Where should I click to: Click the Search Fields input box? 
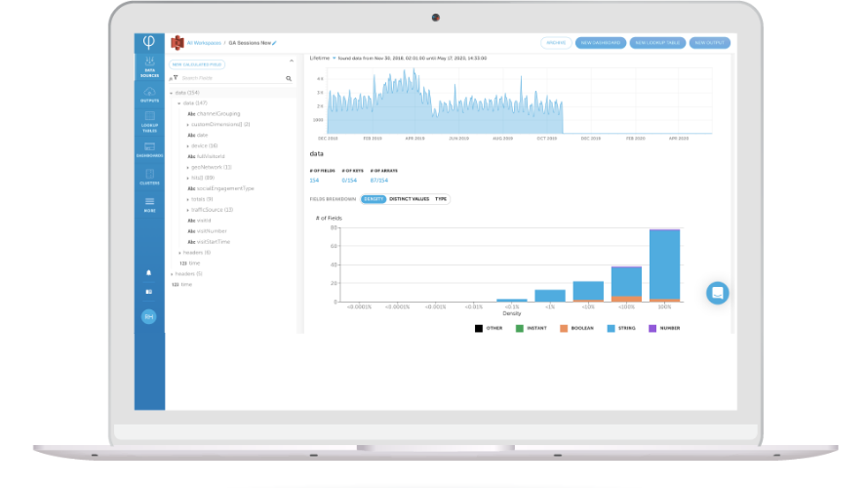coord(231,78)
